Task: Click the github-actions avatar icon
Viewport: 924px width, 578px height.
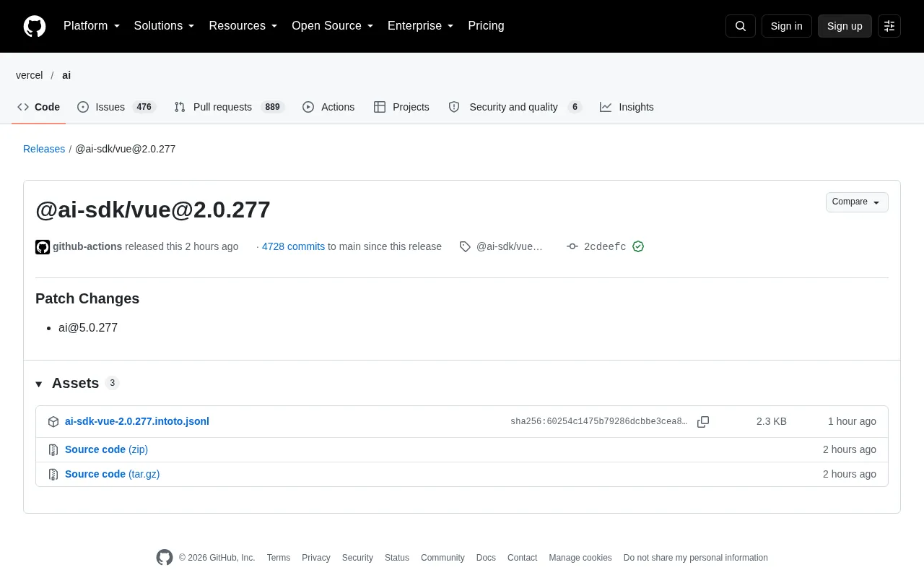Action: coord(43,247)
